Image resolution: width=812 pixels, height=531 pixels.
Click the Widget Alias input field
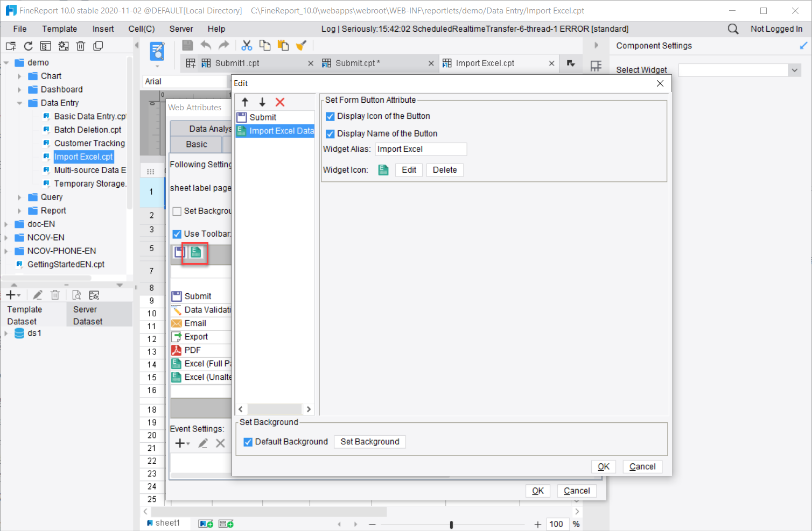tap(421, 149)
